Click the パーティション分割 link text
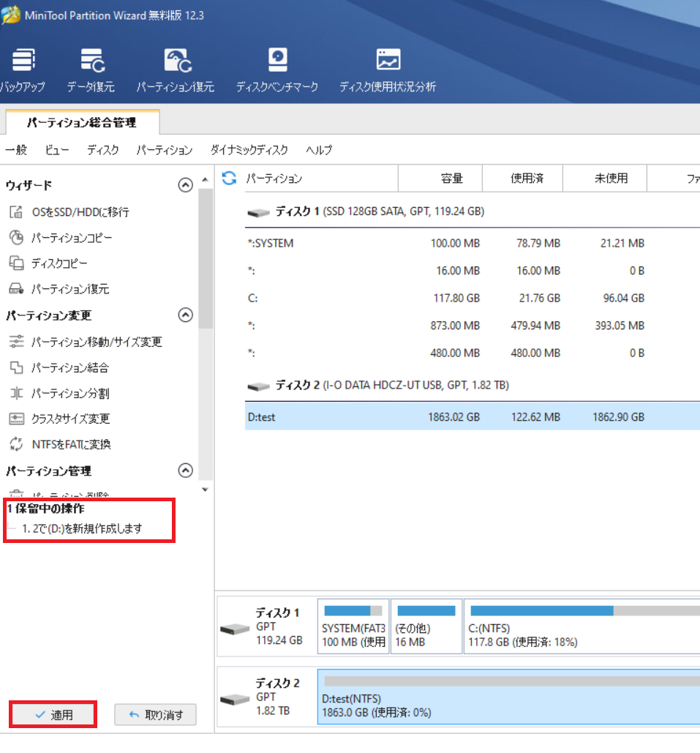This screenshot has width=700, height=753. point(70,393)
